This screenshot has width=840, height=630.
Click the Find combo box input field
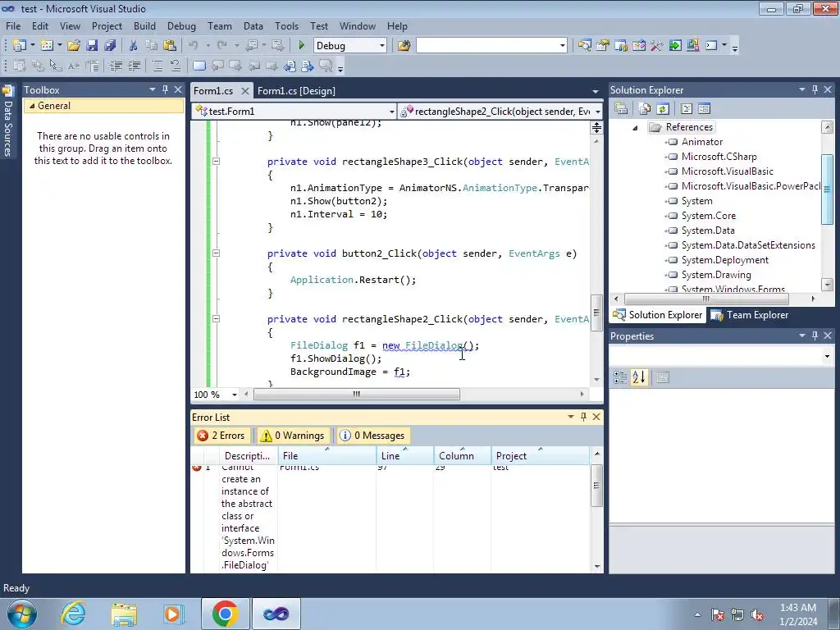[x=487, y=46]
